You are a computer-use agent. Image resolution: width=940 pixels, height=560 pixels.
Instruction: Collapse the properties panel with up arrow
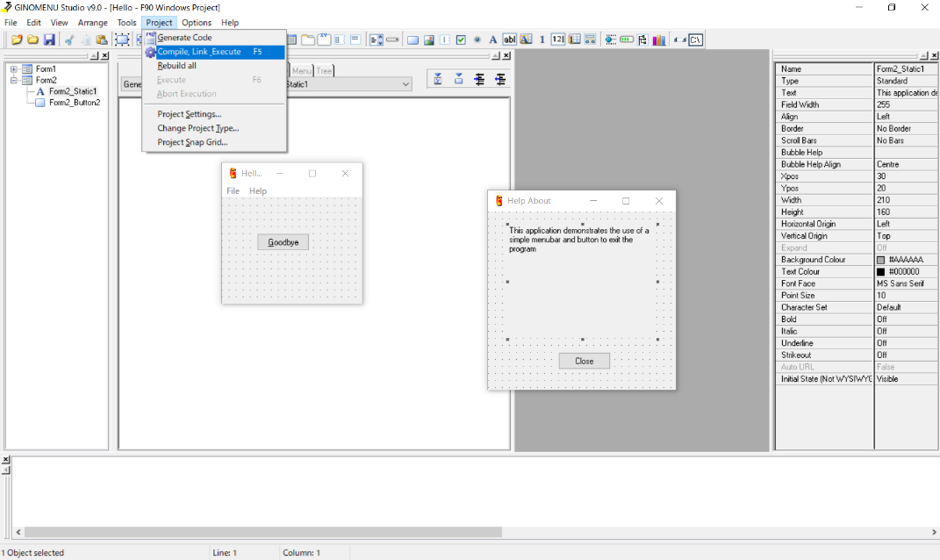923,56
